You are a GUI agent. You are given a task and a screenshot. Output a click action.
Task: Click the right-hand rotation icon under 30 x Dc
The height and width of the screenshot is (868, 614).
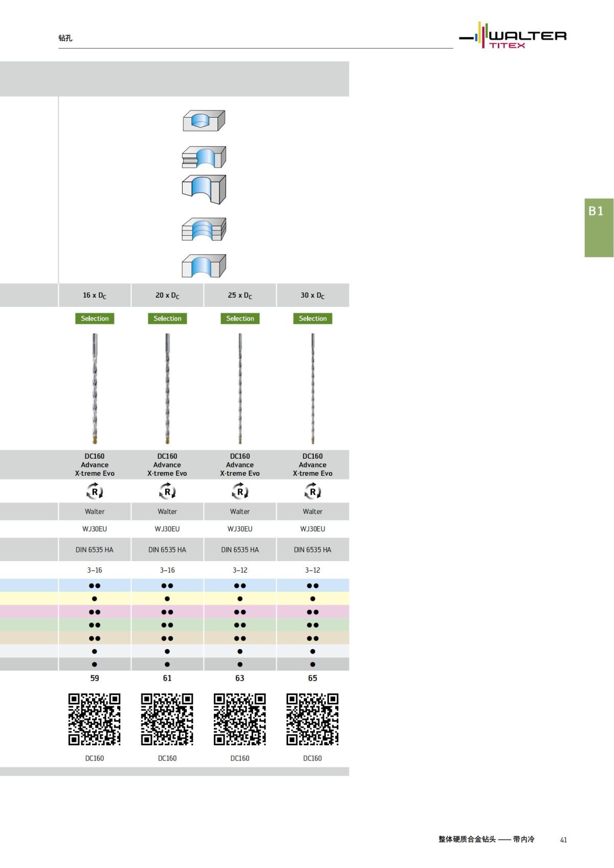point(313,492)
